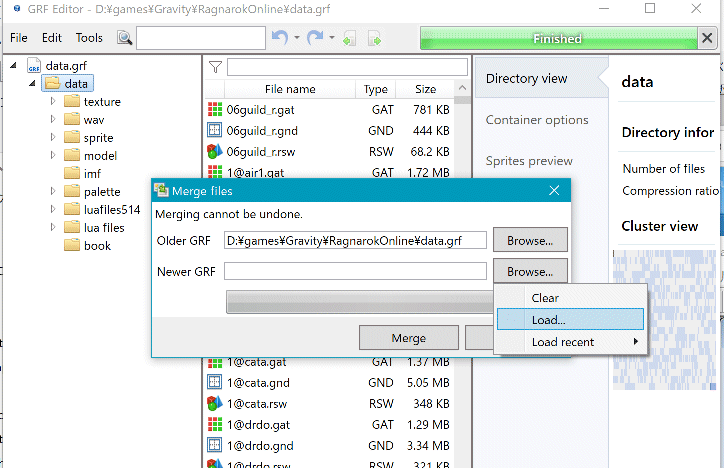Sort by Type column header
Viewport: 724px width, 468px height.
pyautogui.click(x=375, y=89)
